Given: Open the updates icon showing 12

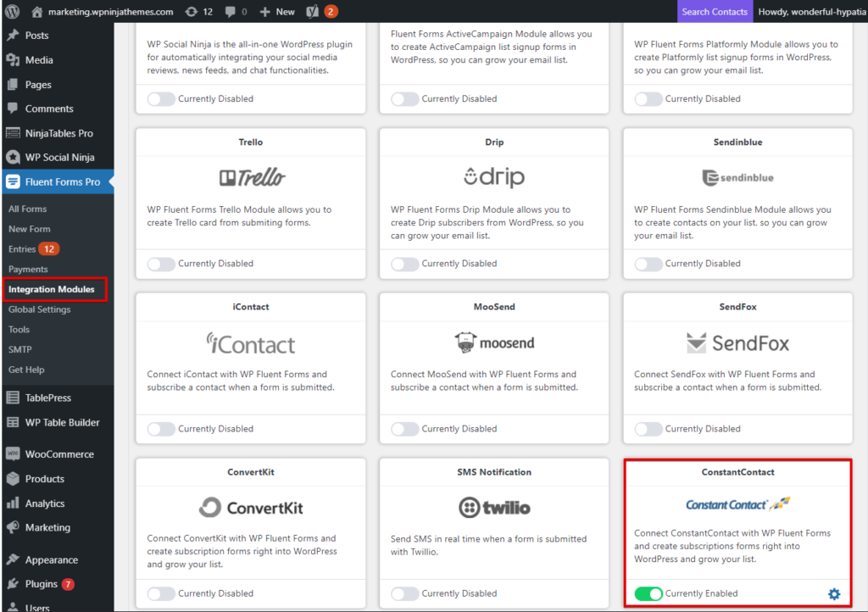Looking at the screenshot, I should pos(191,12).
